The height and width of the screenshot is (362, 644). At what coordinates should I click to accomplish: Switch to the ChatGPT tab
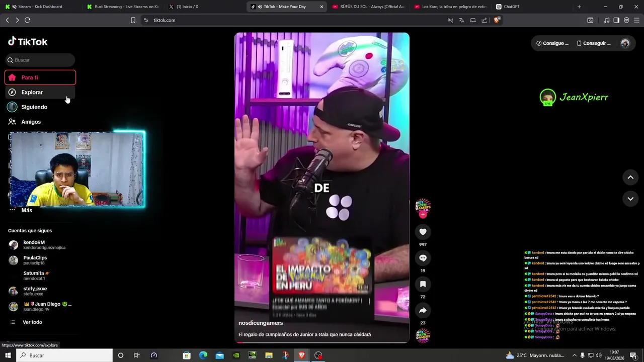[x=531, y=7]
